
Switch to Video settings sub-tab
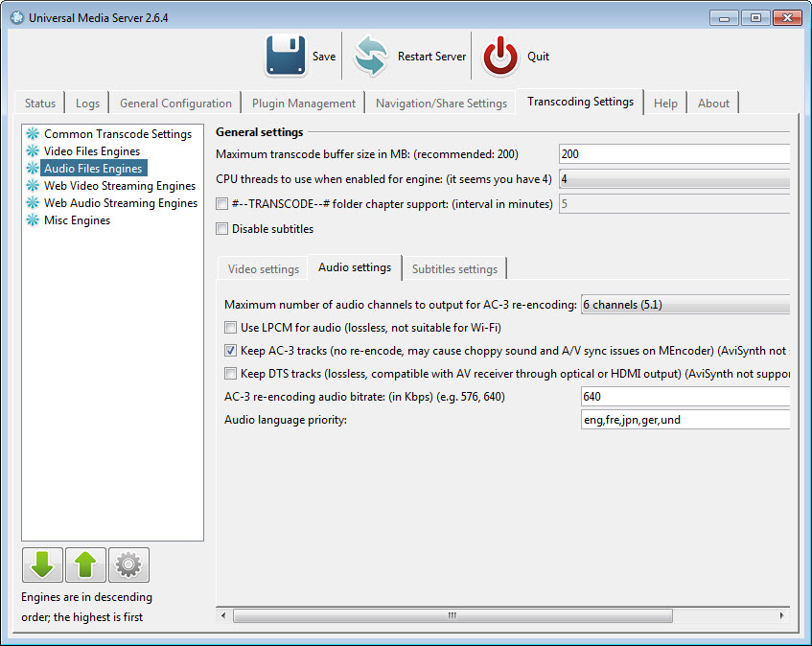tap(263, 268)
